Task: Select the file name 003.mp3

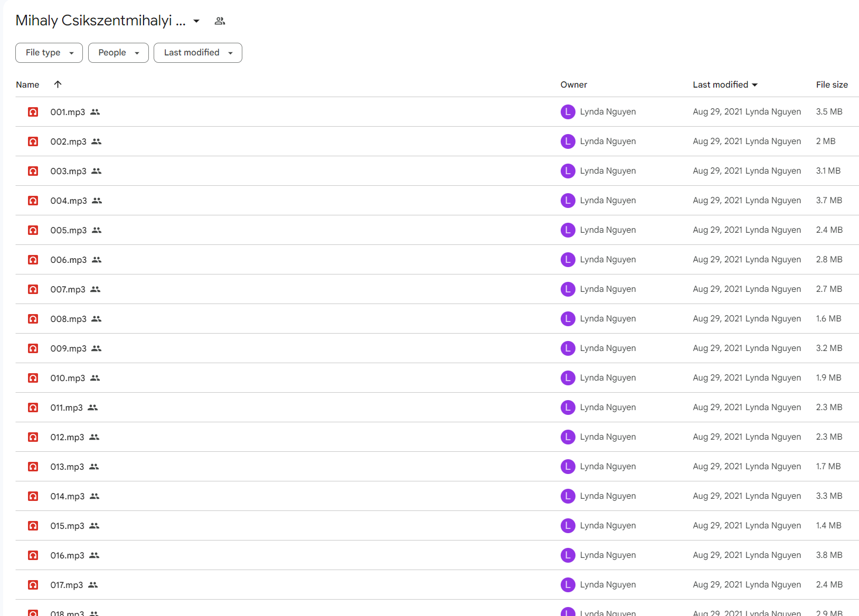Action: click(x=68, y=171)
